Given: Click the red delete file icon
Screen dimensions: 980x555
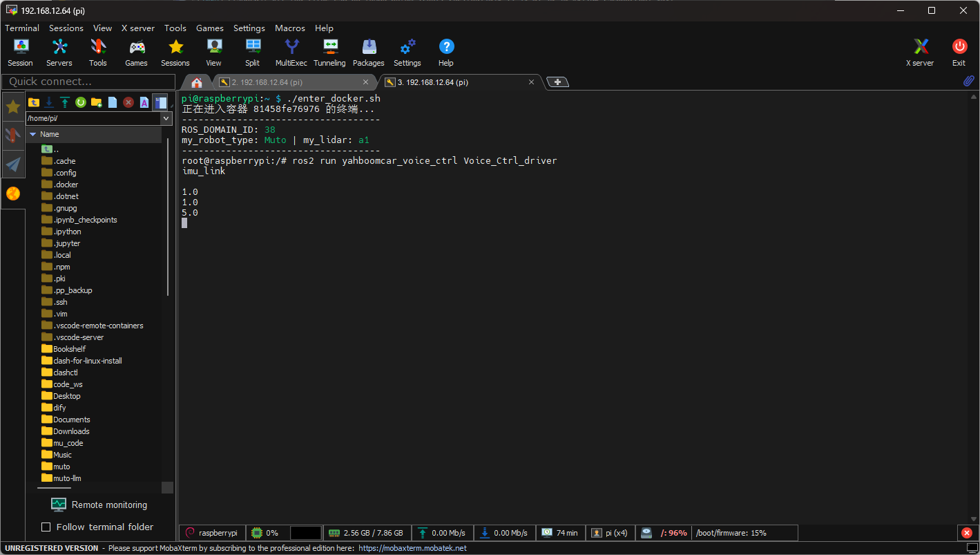Looking at the screenshot, I should (128, 102).
